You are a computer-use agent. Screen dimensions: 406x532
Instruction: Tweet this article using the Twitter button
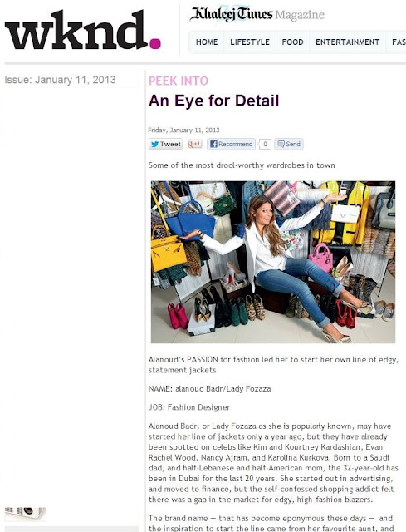point(166,144)
